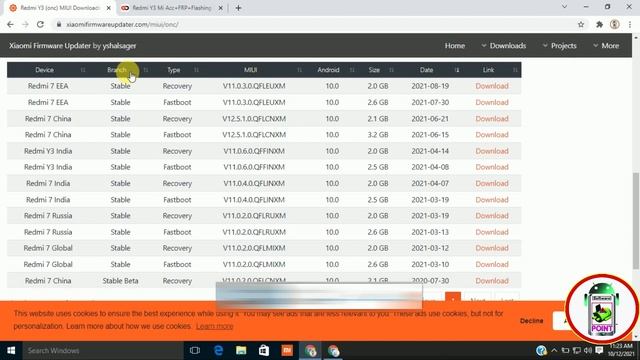Open a new browser tab with plus
This screenshot has width=640, height=360.
pos(238,8)
